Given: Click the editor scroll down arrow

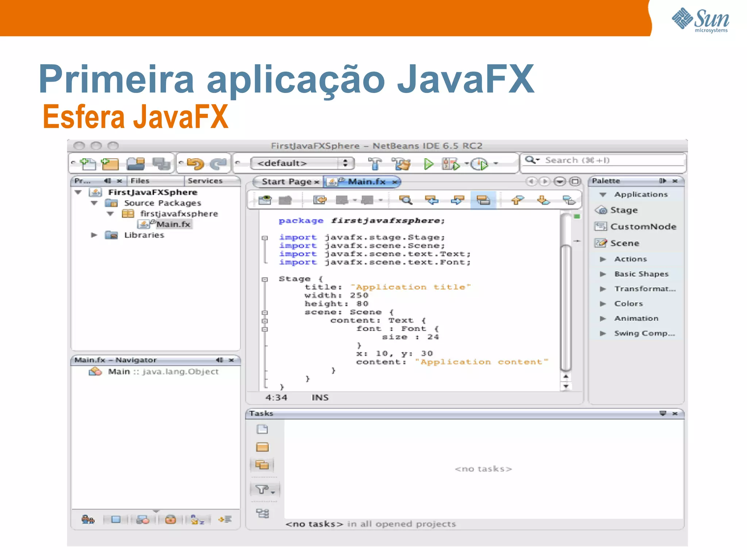Looking at the screenshot, I should pyautogui.click(x=566, y=386).
